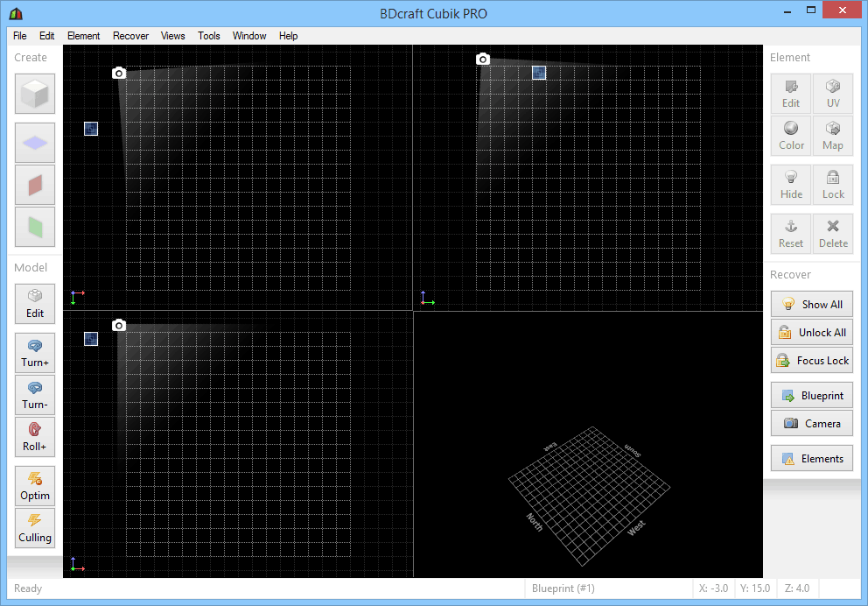
Task: Open the Elements list button
Action: click(x=812, y=458)
